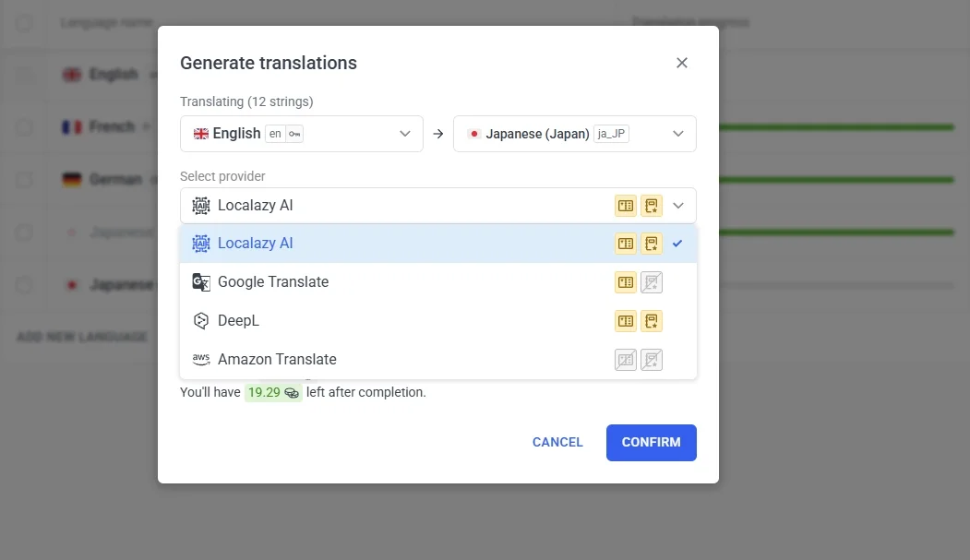Image resolution: width=970 pixels, height=560 pixels.
Task: Click ADD NEW LANGUAGE in background page
Action: click(x=81, y=337)
